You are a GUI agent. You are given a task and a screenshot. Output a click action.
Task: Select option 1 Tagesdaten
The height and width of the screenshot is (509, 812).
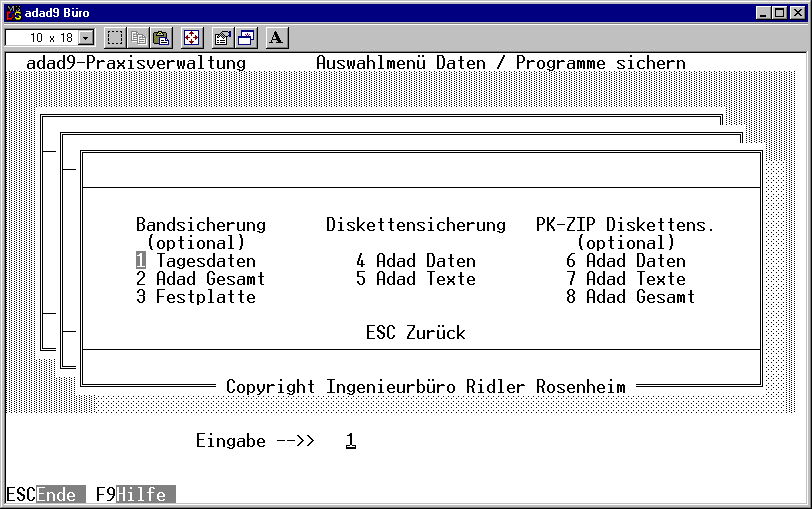point(196,260)
